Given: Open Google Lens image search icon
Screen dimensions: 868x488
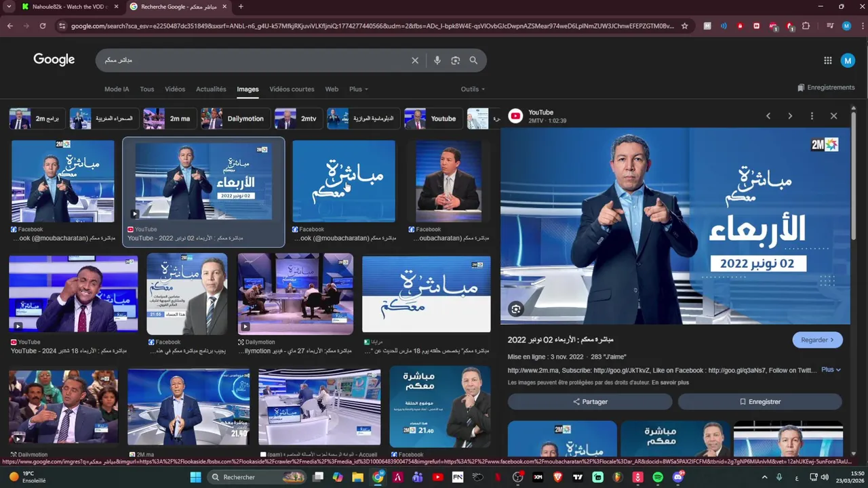Looking at the screenshot, I should click(x=456, y=60).
